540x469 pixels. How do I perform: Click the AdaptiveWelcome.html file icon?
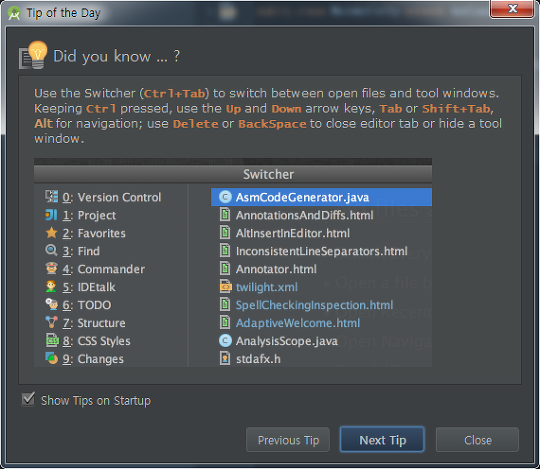[225, 322]
